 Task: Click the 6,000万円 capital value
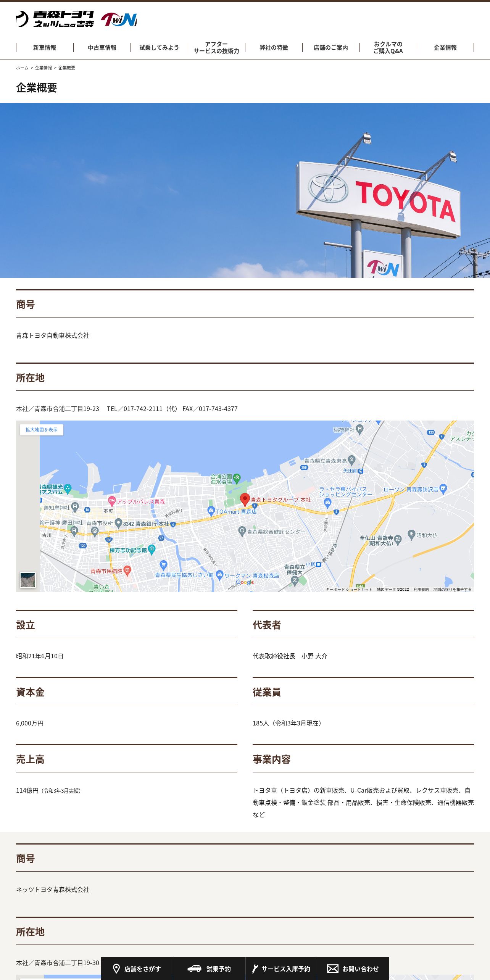pos(30,723)
